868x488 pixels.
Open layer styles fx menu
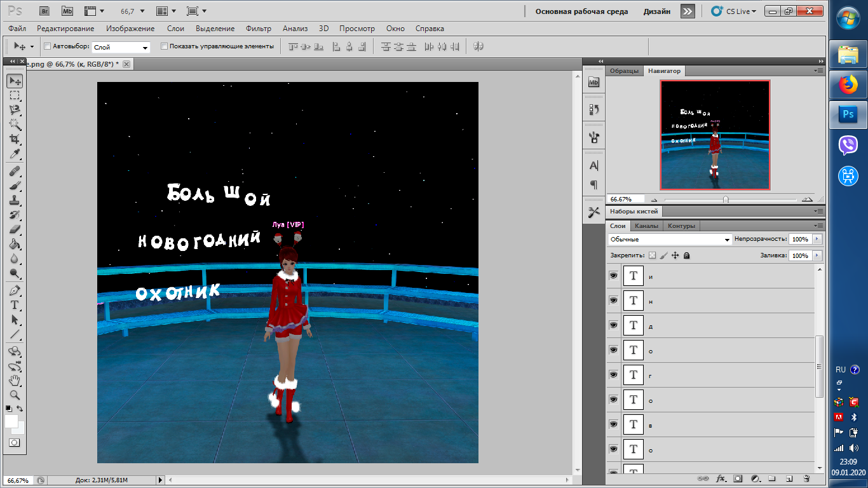(x=721, y=478)
